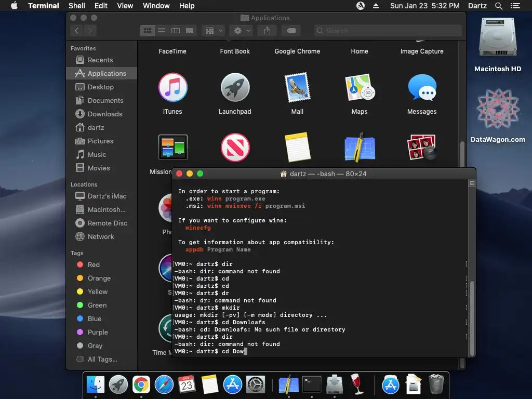Launch Launchpad from the Dock
The width and height of the screenshot is (532, 399).
118,385
